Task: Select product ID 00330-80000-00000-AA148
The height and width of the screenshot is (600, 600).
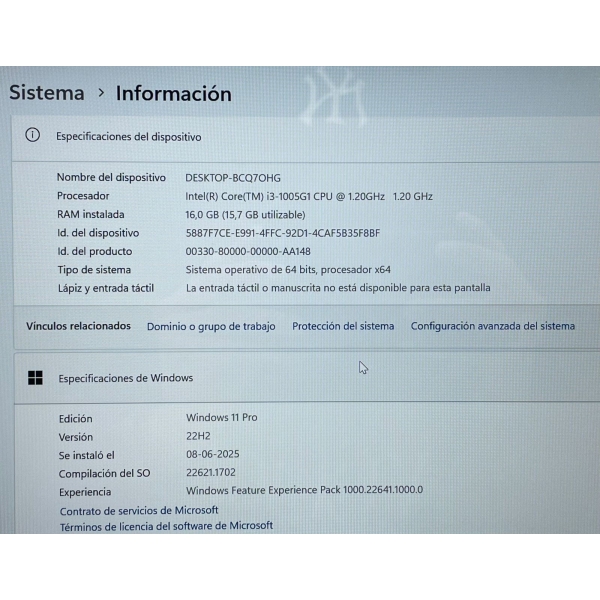Action: (x=248, y=251)
